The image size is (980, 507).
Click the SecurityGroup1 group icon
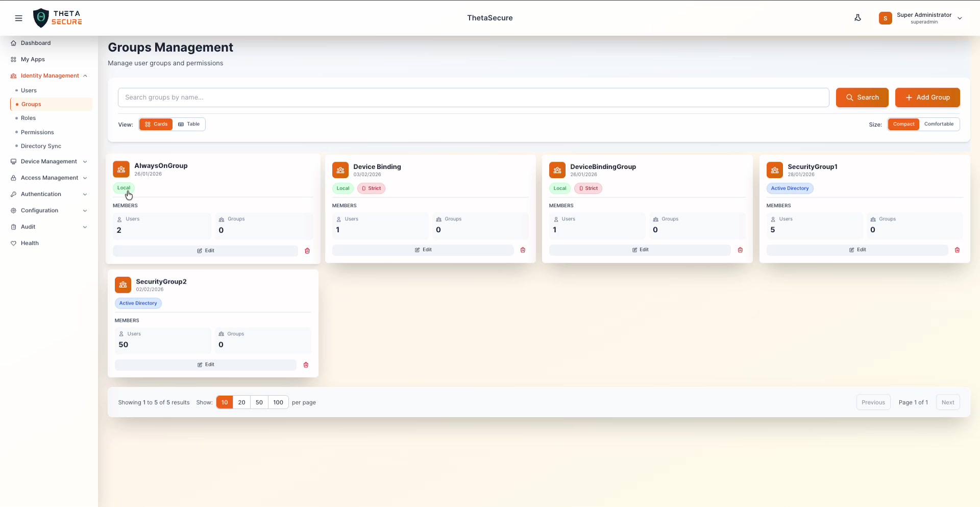[x=774, y=170]
